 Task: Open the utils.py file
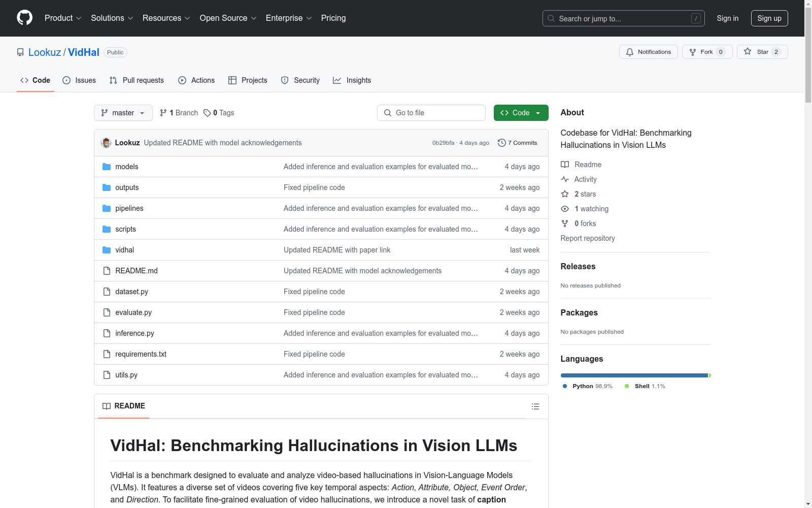click(x=126, y=375)
